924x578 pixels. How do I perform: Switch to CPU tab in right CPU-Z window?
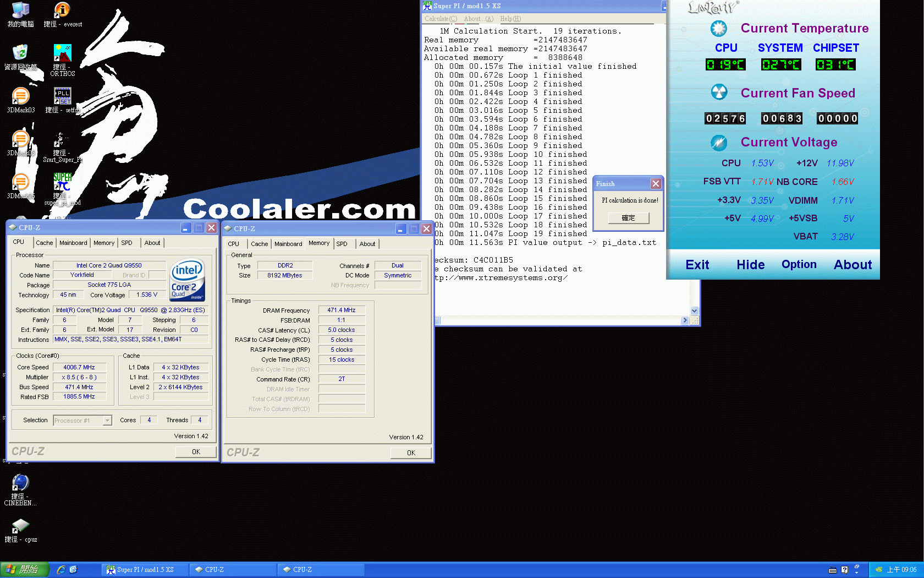tap(234, 244)
